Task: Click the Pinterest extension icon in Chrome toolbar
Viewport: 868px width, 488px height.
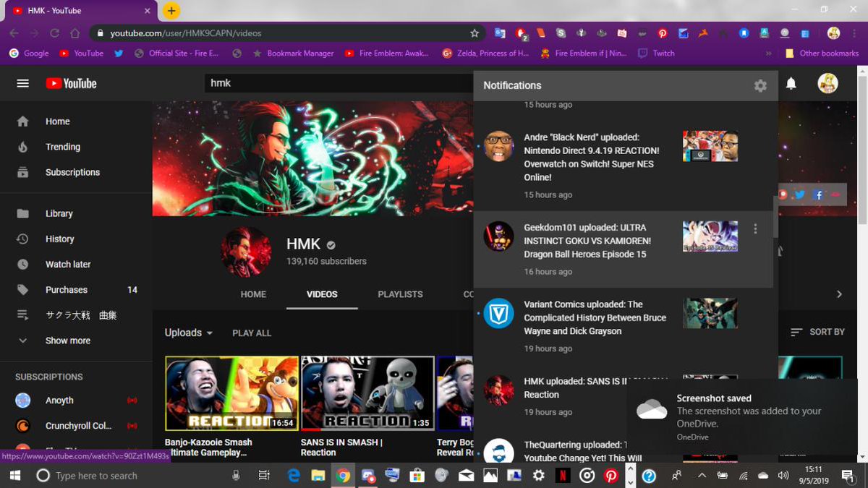Action: (x=663, y=33)
